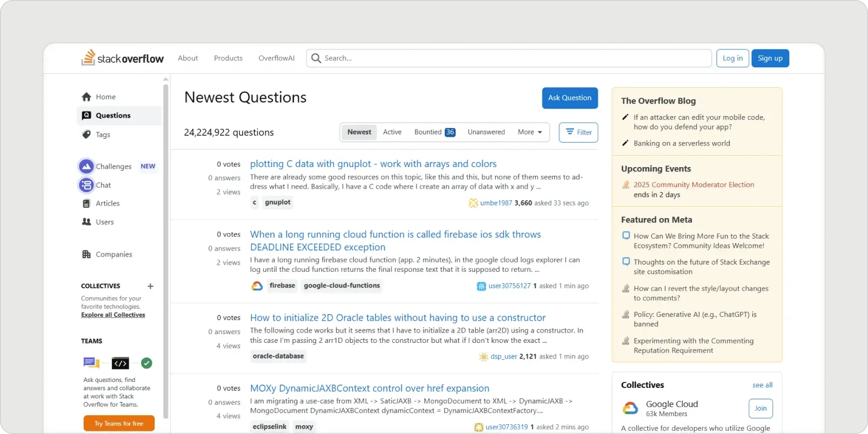Click Google Cloud collective title
868x434 pixels.
click(672, 404)
